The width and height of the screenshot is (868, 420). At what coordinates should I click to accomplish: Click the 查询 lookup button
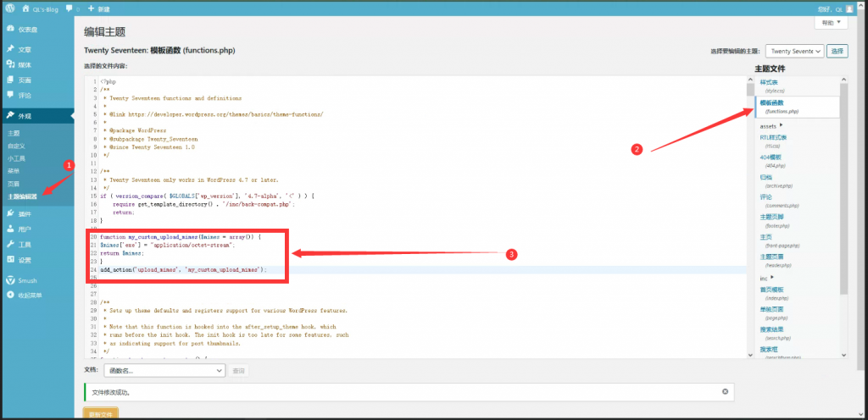click(x=238, y=371)
